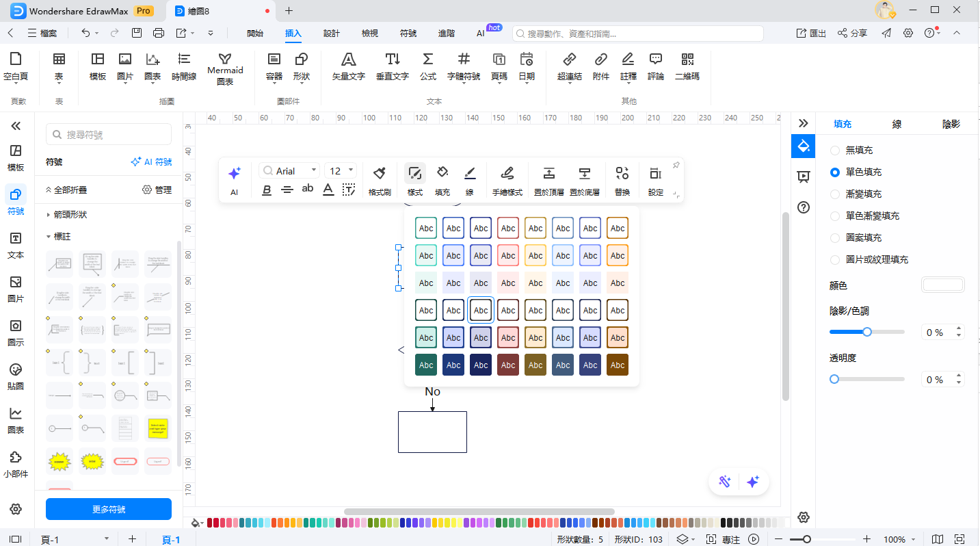The width and height of the screenshot is (980, 546).
Task: Click the More Symbols (更多符號) button
Action: click(x=109, y=509)
